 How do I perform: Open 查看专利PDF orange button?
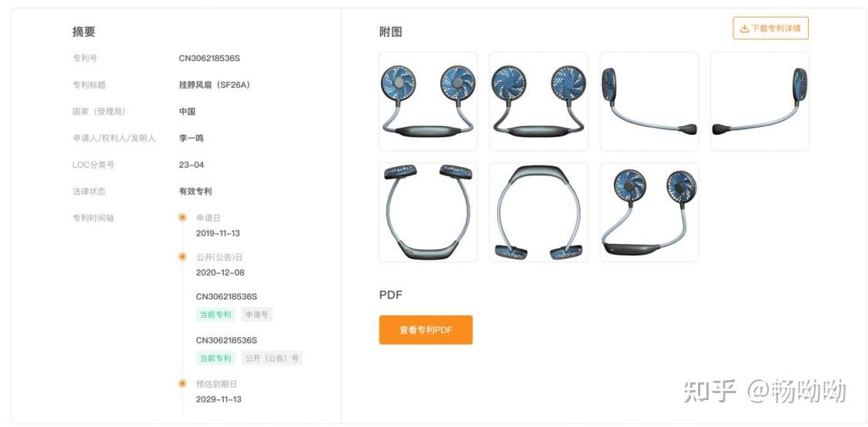(x=426, y=330)
